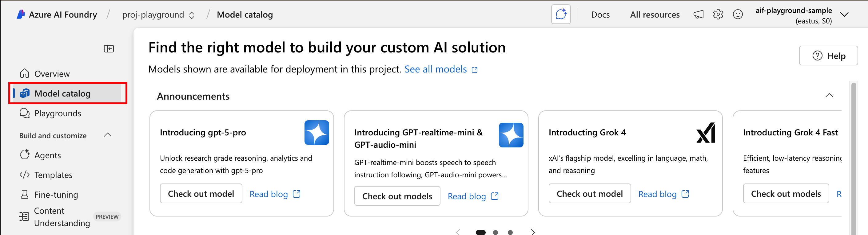
Task: Open the Templates section
Action: pyautogui.click(x=53, y=175)
